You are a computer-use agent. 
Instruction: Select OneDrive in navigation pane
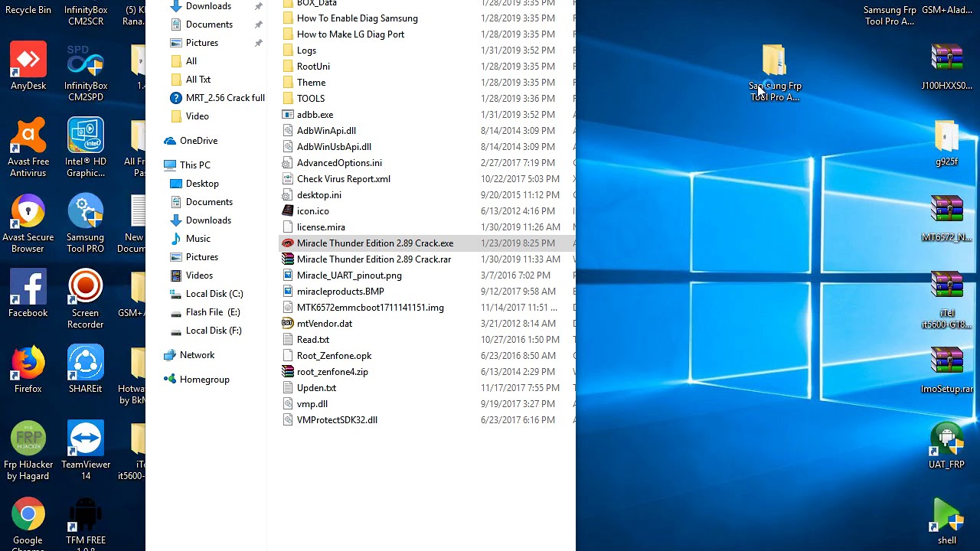click(x=198, y=141)
